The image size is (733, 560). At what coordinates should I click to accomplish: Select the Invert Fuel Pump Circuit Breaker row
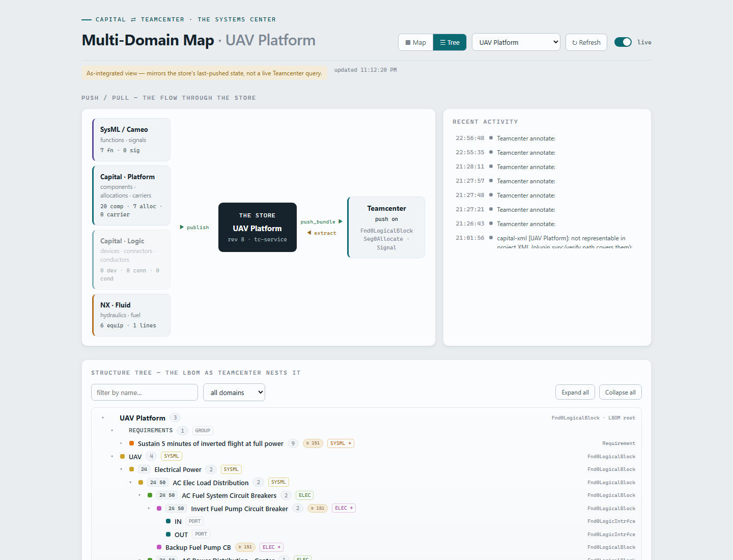pos(366,509)
